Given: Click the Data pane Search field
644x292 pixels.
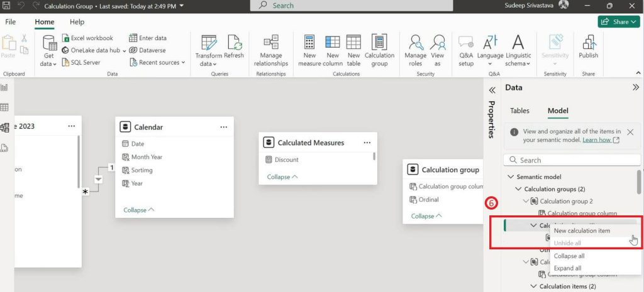Looking at the screenshot, I should pyautogui.click(x=572, y=160).
